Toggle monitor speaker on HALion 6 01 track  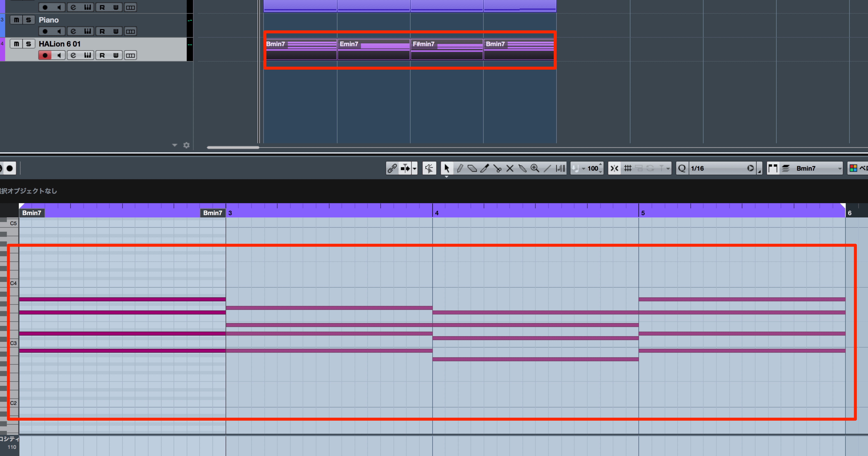[x=59, y=55]
